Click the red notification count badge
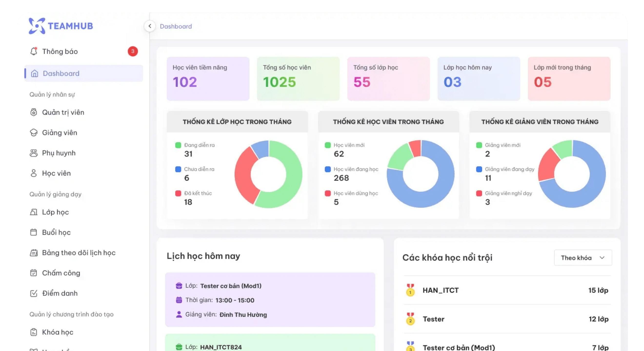Image resolution: width=644 pixels, height=351 pixels. tap(133, 51)
